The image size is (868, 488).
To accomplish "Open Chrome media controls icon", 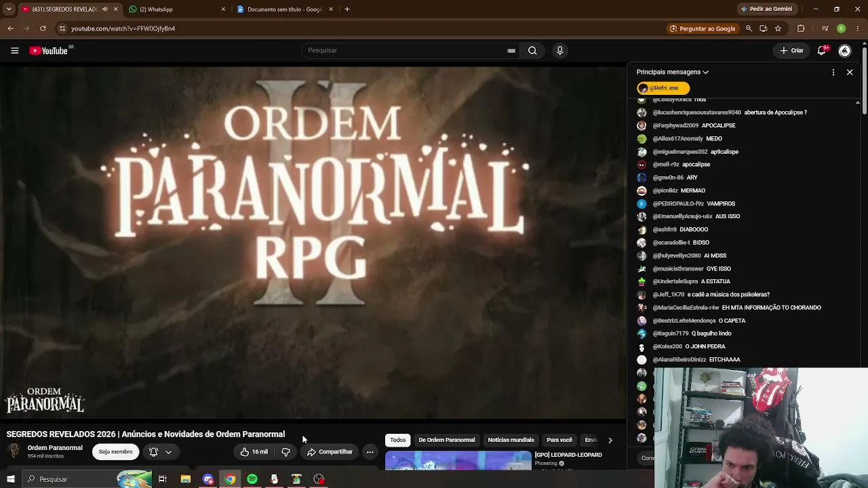I will 825,28.
